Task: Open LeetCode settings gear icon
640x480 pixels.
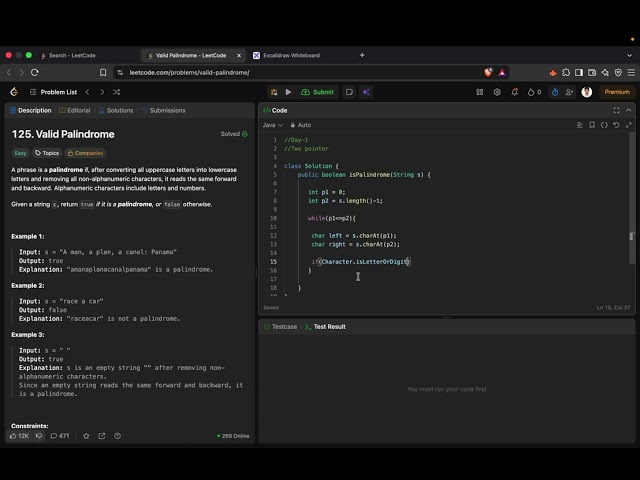Action: (x=497, y=92)
